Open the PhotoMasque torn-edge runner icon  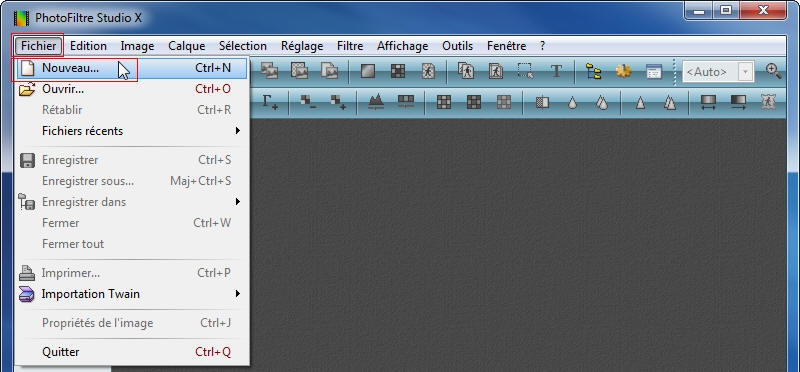(768, 102)
